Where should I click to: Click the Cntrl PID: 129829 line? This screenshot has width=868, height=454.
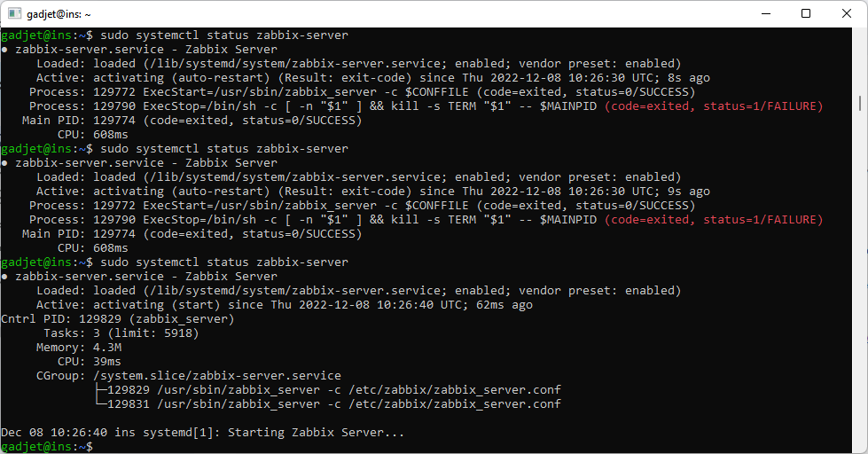click(117, 319)
